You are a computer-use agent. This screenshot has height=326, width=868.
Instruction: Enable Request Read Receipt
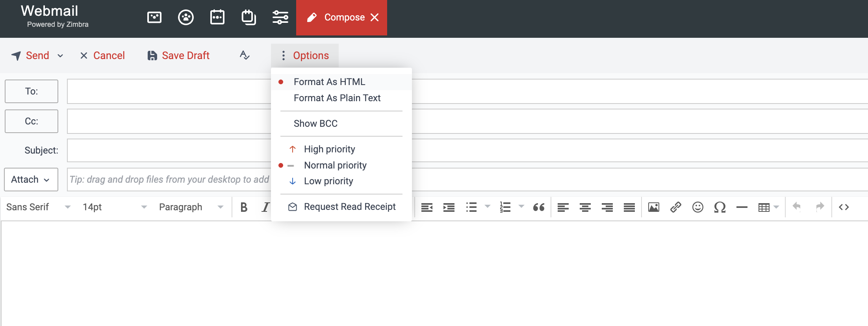[x=341, y=207]
